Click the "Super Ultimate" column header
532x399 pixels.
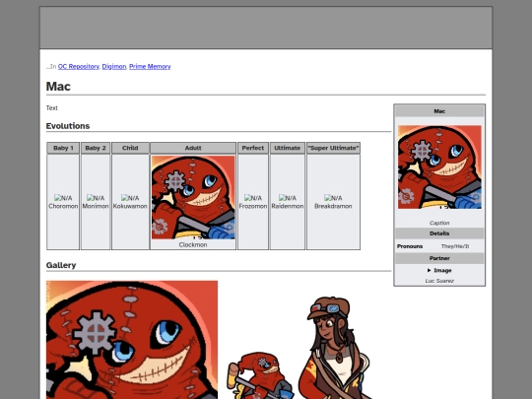[333, 148]
